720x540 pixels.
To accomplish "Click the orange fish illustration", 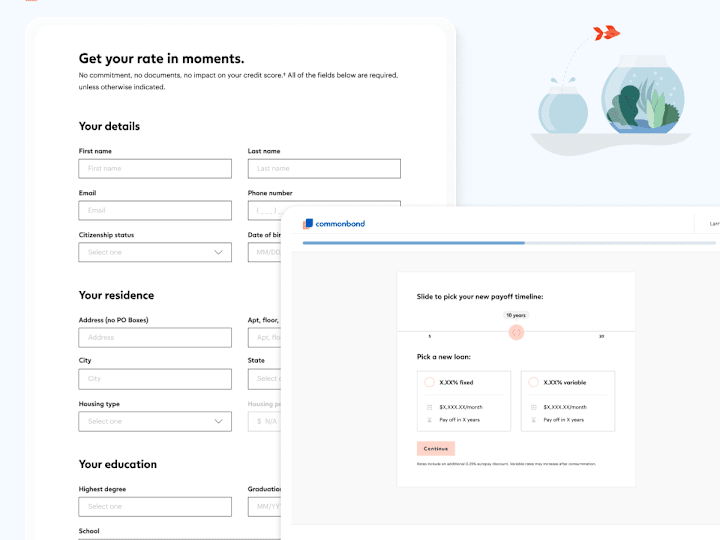I will 606,33.
